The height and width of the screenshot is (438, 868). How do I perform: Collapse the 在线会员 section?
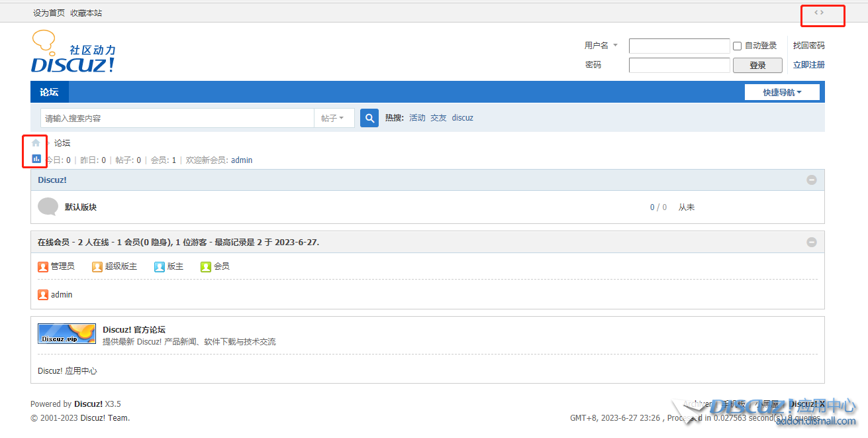pyautogui.click(x=811, y=243)
